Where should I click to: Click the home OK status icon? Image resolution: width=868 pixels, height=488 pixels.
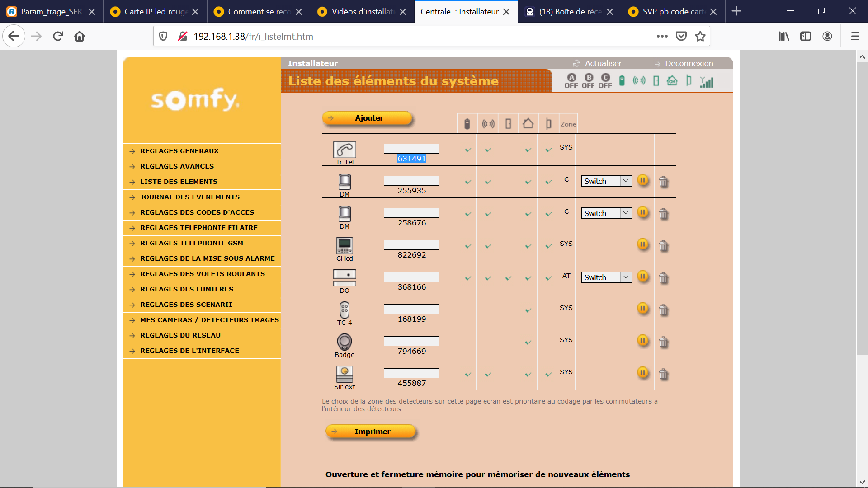click(x=672, y=81)
